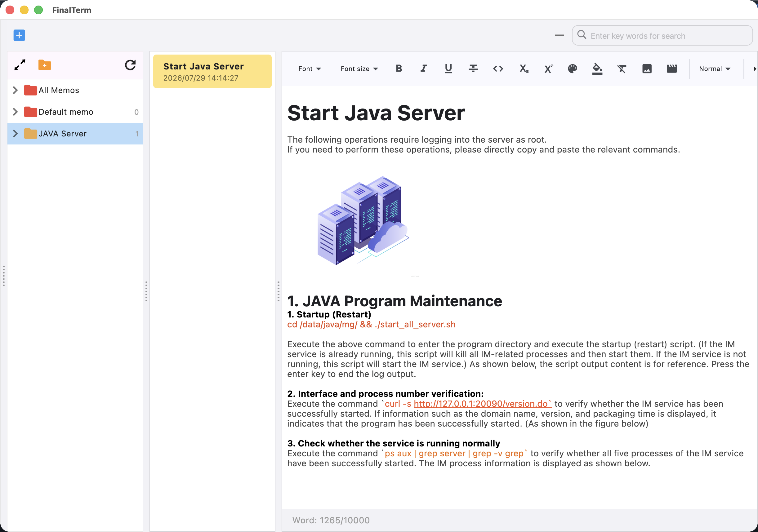The image size is (758, 532).
Task: Select the All Memos folder
Action: [x=75, y=90]
